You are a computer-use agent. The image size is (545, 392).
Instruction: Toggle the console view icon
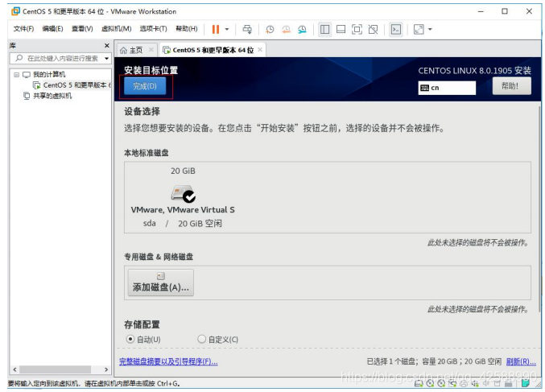[396, 29]
